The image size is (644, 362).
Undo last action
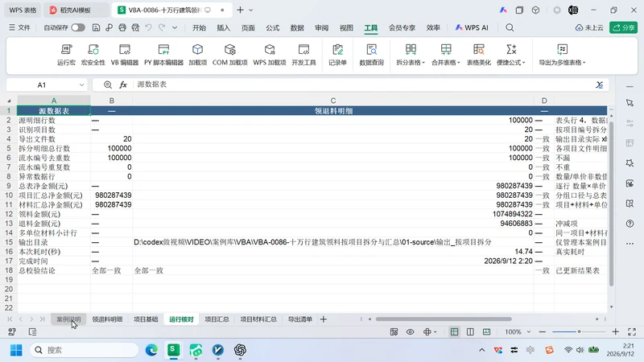(x=149, y=27)
